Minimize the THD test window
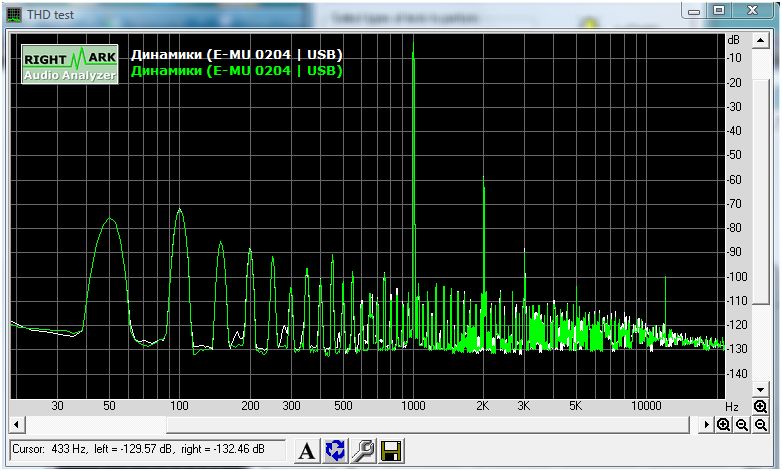 click(693, 10)
